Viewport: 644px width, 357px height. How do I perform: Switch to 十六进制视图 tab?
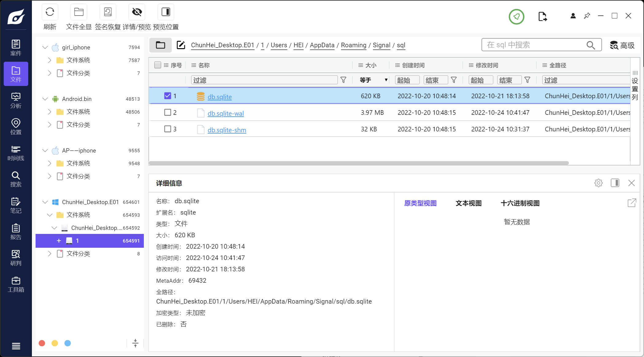(x=520, y=203)
